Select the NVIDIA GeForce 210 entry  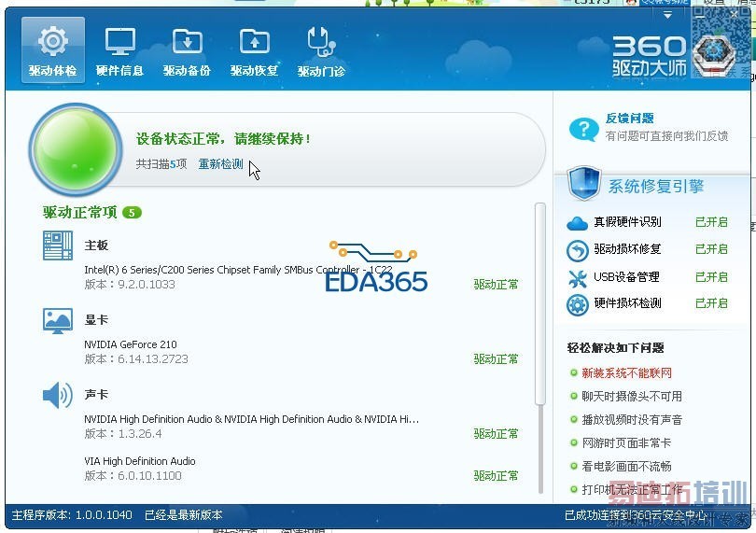130,344
